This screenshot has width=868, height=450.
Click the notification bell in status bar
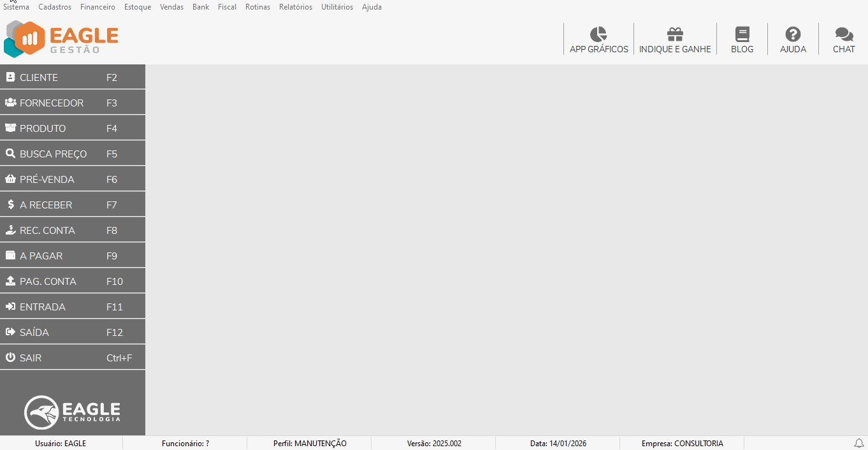point(859,443)
